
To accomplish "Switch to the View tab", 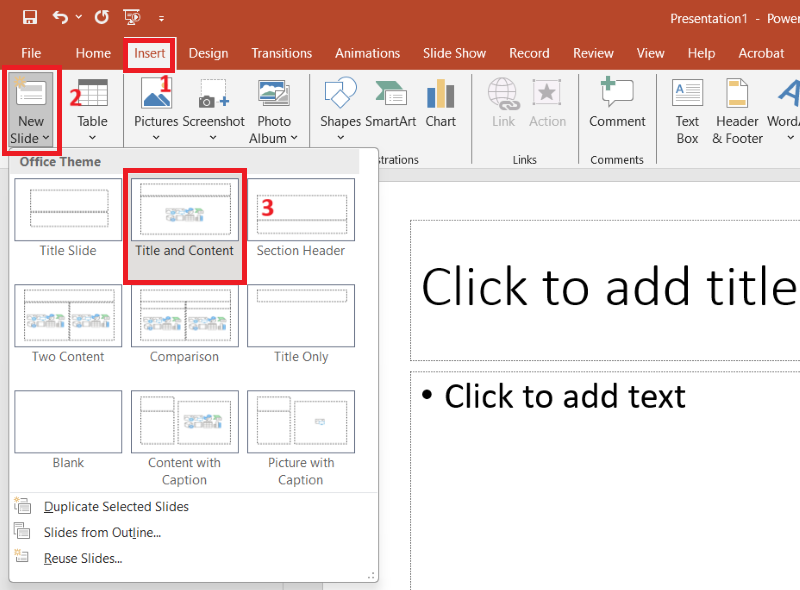I will [651, 53].
